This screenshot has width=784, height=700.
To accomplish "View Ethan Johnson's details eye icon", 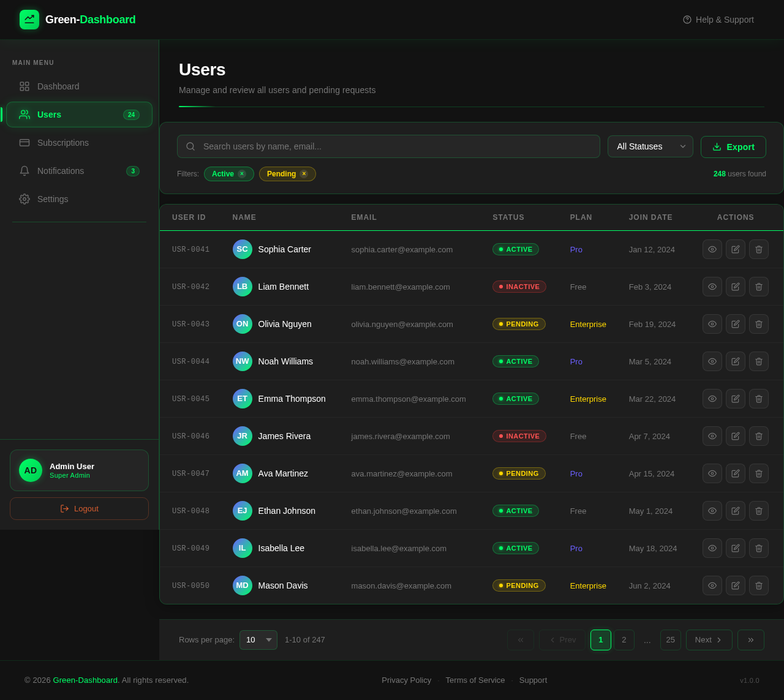I will 712,511.
